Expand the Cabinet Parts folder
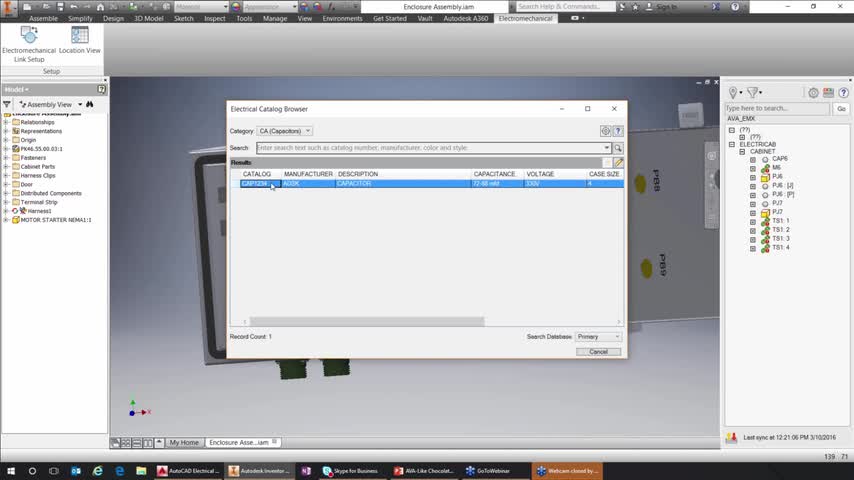 pyautogui.click(x=6, y=167)
